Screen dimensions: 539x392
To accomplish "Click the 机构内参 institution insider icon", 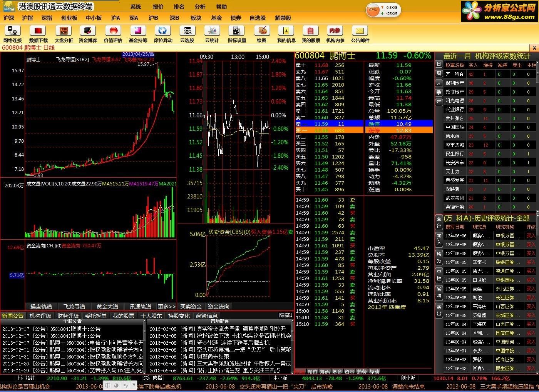I will point(335,34).
